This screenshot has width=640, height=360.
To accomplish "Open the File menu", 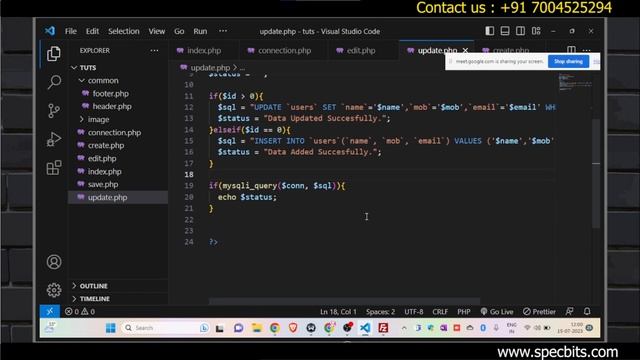I will click(71, 31).
